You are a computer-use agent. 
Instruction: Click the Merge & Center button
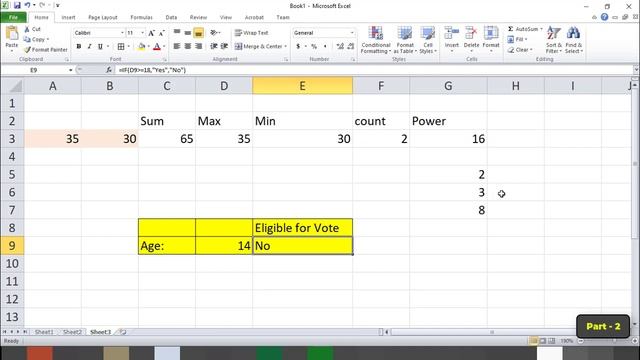point(259,47)
